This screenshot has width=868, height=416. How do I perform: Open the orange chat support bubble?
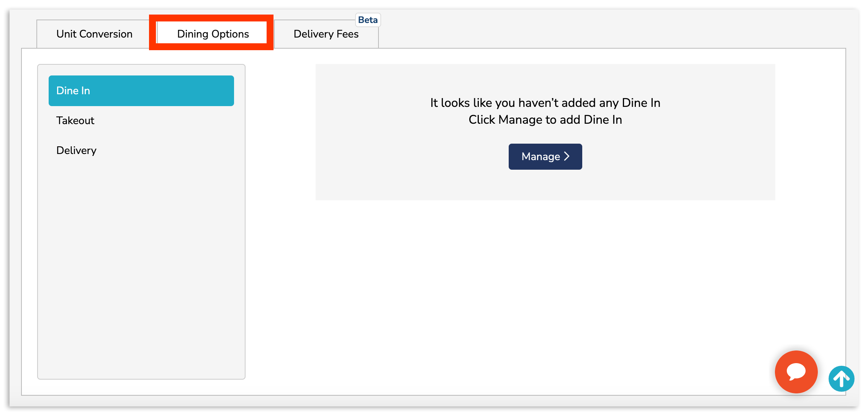[x=796, y=372]
